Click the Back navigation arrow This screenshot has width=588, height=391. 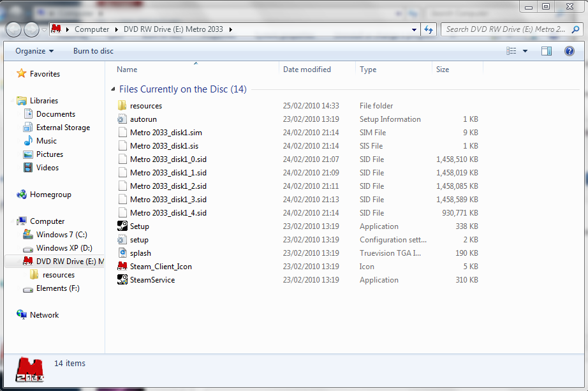coord(14,29)
